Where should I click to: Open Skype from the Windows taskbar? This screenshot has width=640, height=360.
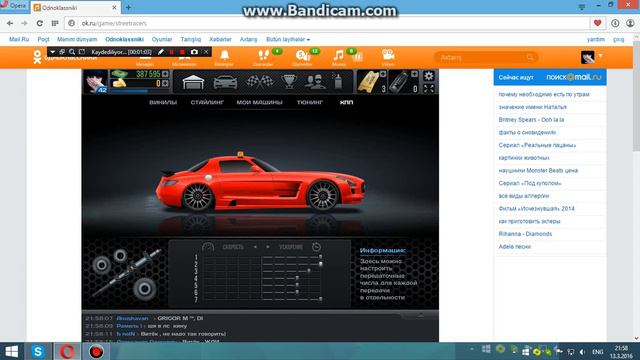[38, 351]
